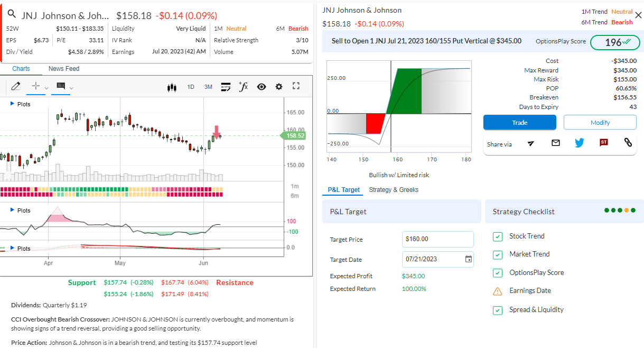Toggle the Stock Trend checkbox

[498, 236]
